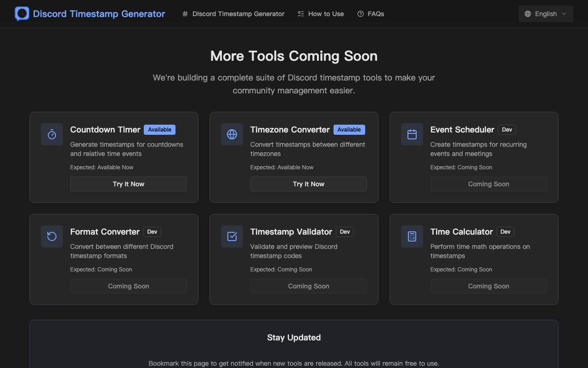Viewport: 588px width, 368px height.
Task: Click the Discord Timestamp Generator logo icon
Action: click(x=22, y=14)
